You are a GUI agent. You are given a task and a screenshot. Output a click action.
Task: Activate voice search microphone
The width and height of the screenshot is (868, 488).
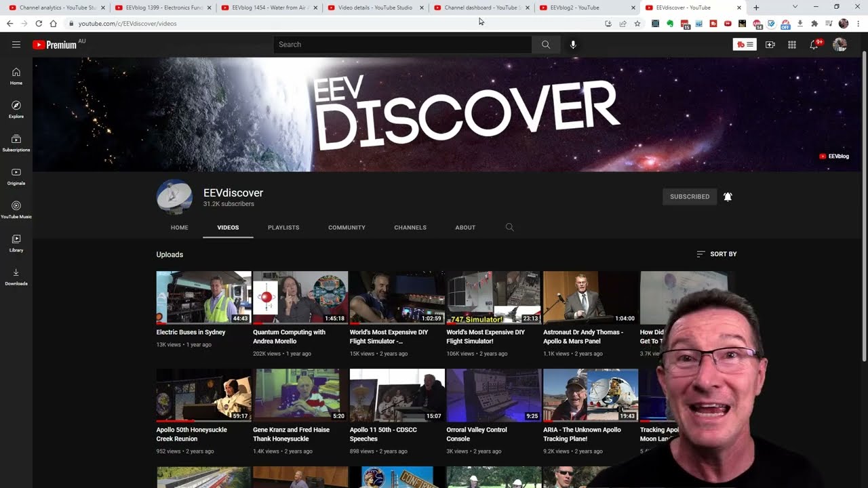click(573, 45)
